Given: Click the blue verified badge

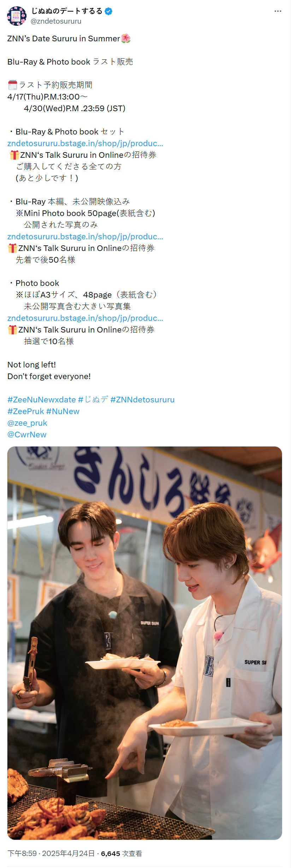Looking at the screenshot, I should pyautogui.click(x=109, y=11).
